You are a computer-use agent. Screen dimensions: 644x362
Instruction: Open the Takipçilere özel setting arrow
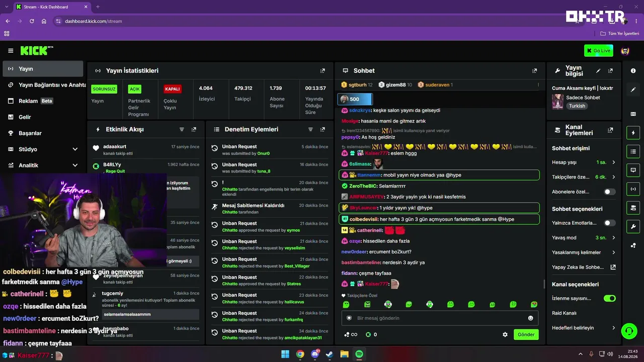pyautogui.click(x=614, y=177)
